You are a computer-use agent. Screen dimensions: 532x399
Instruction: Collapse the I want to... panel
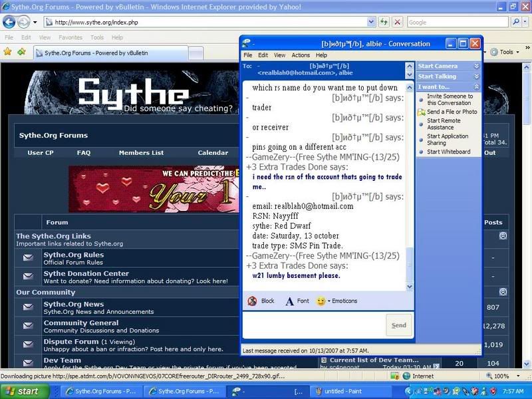tap(448, 87)
